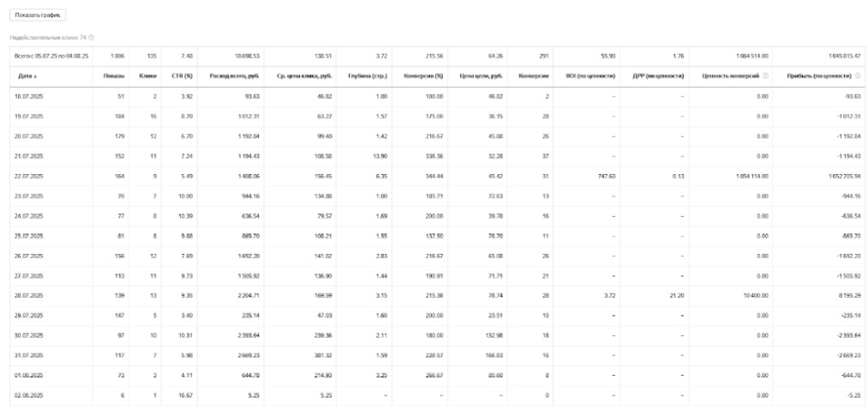Select date cell 19.07.2025
The image size is (868, 410).
(28, 117)
